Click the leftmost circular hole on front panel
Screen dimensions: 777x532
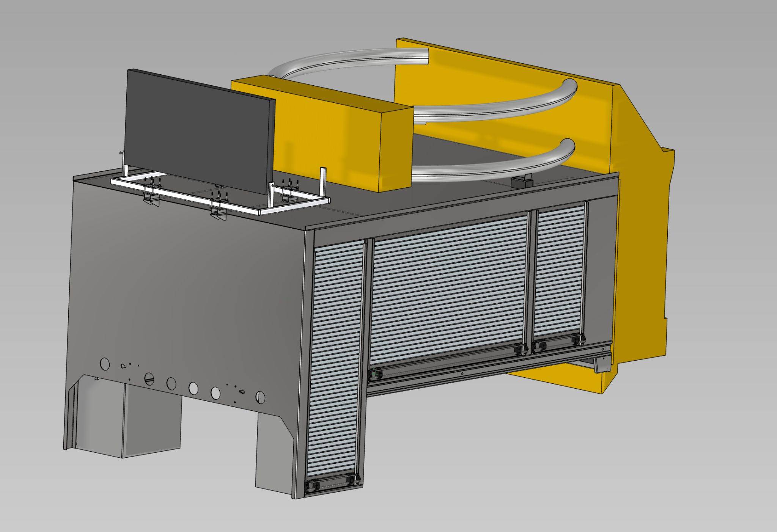click(x=104, y=364)
